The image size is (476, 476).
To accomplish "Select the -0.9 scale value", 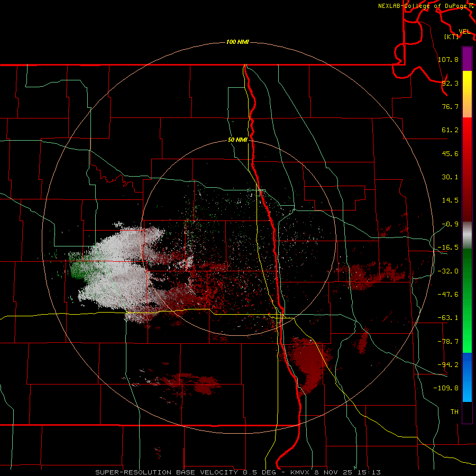I will coord(450,224).
